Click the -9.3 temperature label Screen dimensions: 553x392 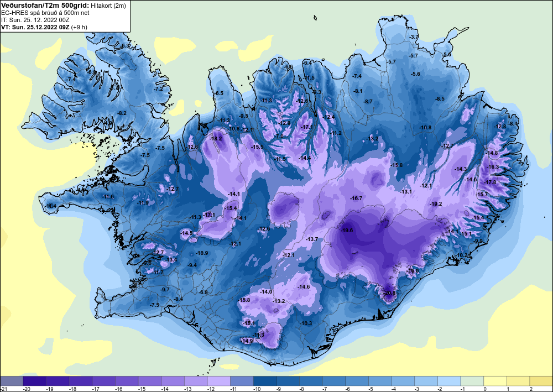point(317,92)
